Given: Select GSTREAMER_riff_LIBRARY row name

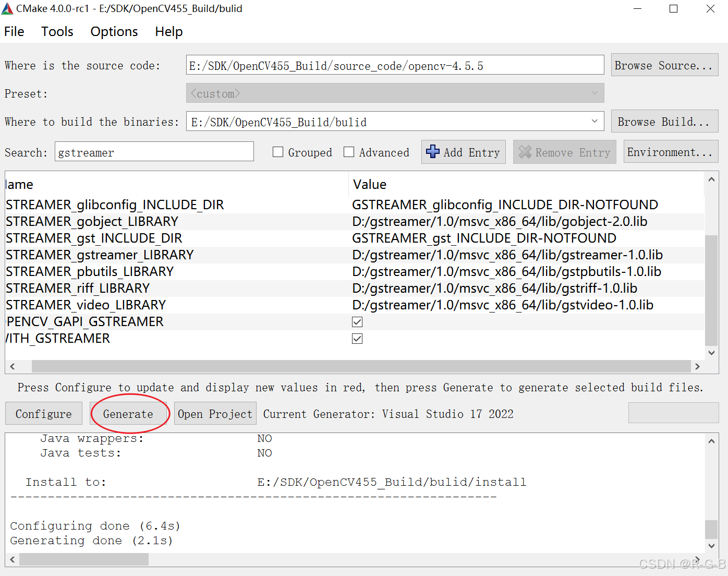Looking at the screenshot, I should (x=78, y=288).
